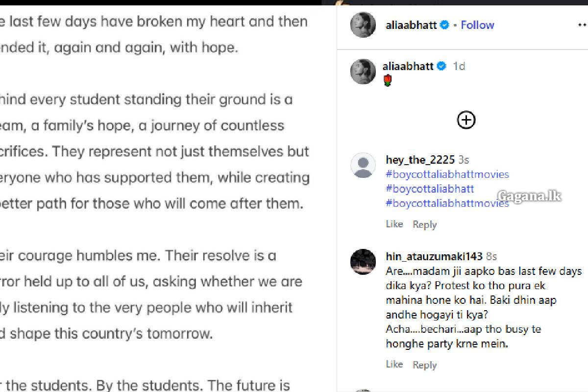Click aliaabhatt profile picture in post header

click(363, 24)
